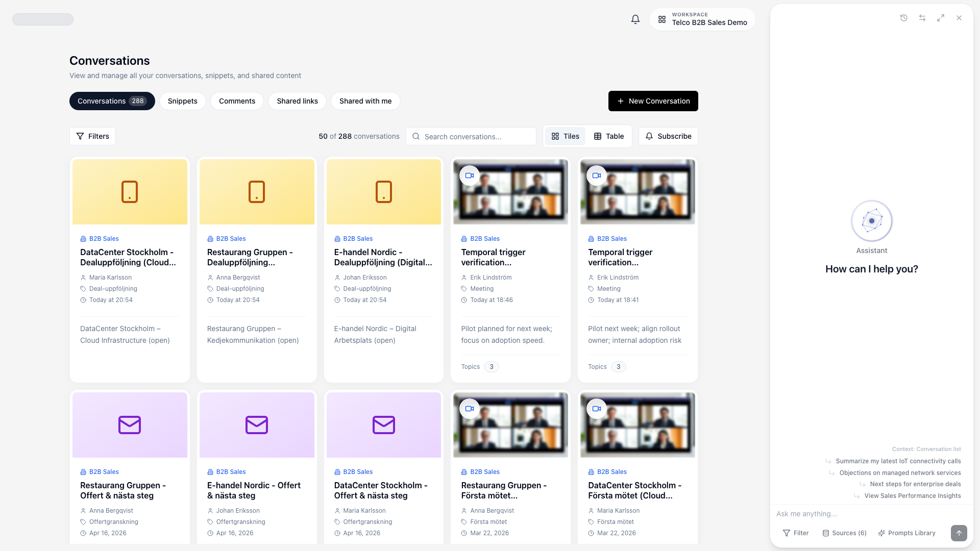Click Topics 3 badge on 18:41 Temporal trigger card
The width and height of the screenshot is (980, 551).
click(618, 367)
